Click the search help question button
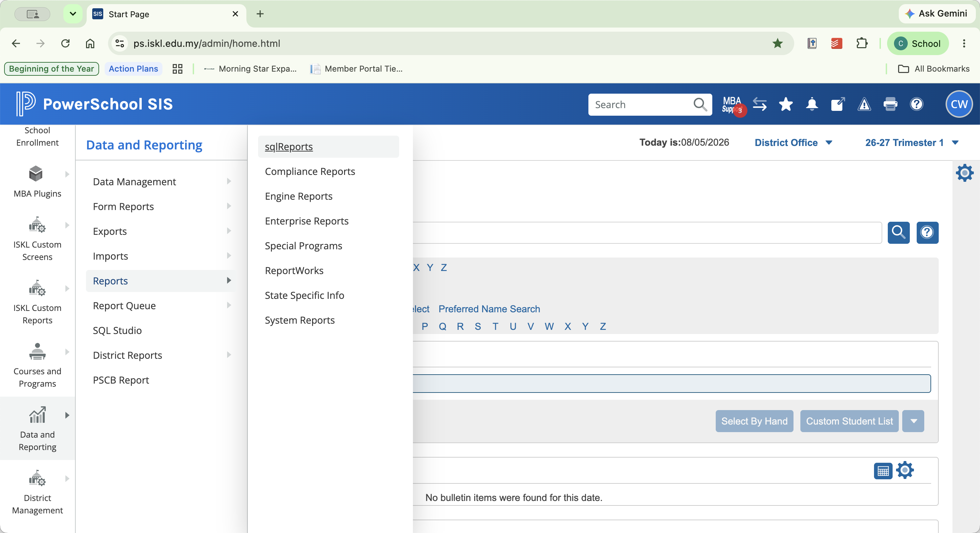 (927, 232)
